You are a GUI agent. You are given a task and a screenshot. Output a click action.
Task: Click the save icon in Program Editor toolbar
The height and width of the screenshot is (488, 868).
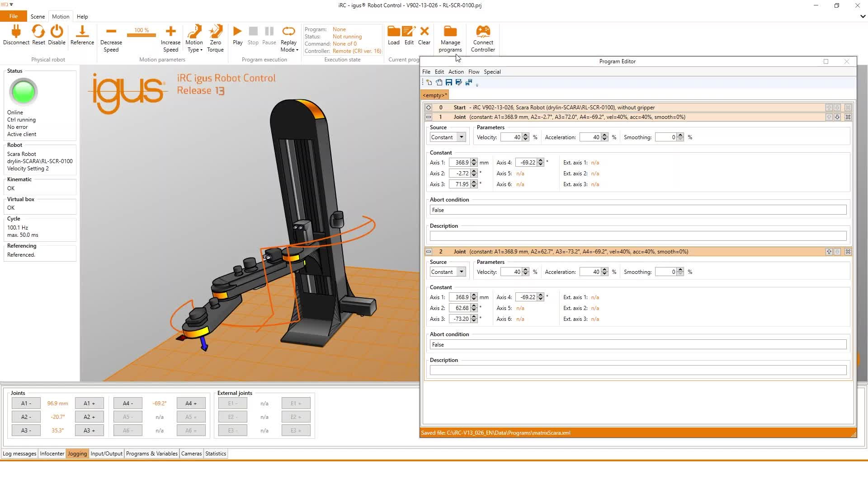pos(449,82)
